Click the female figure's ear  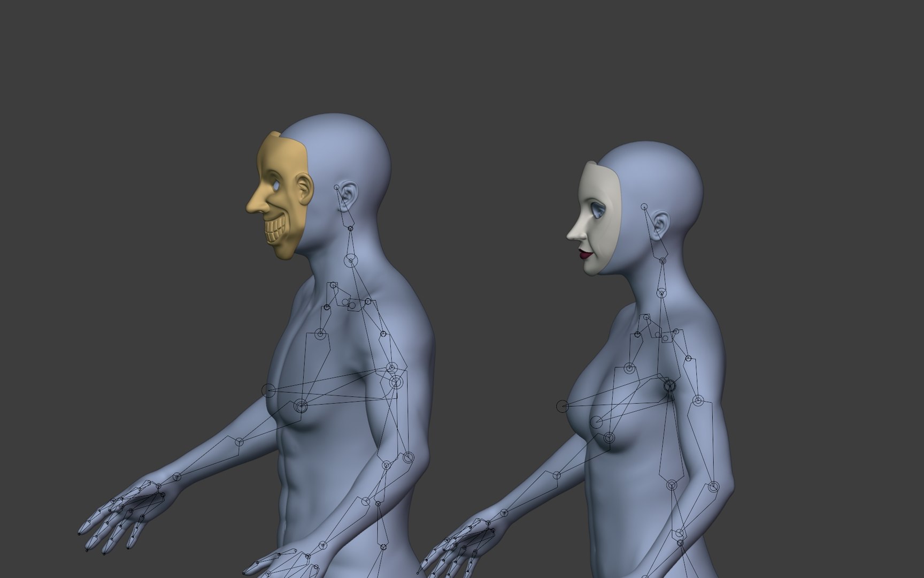660,226
